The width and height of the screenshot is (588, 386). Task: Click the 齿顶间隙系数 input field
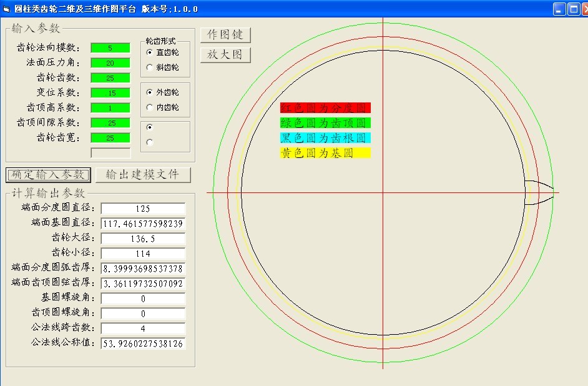[110, 122]
